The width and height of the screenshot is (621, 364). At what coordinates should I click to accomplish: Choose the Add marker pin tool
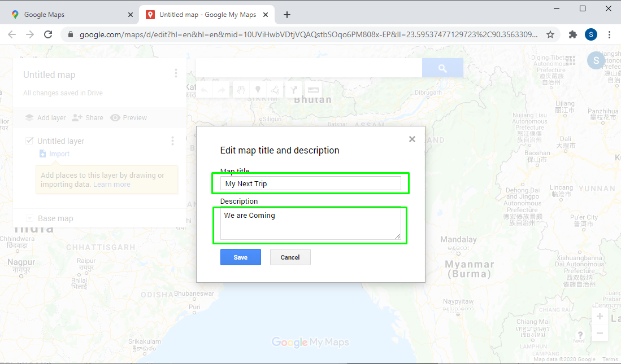pos(258,90)
